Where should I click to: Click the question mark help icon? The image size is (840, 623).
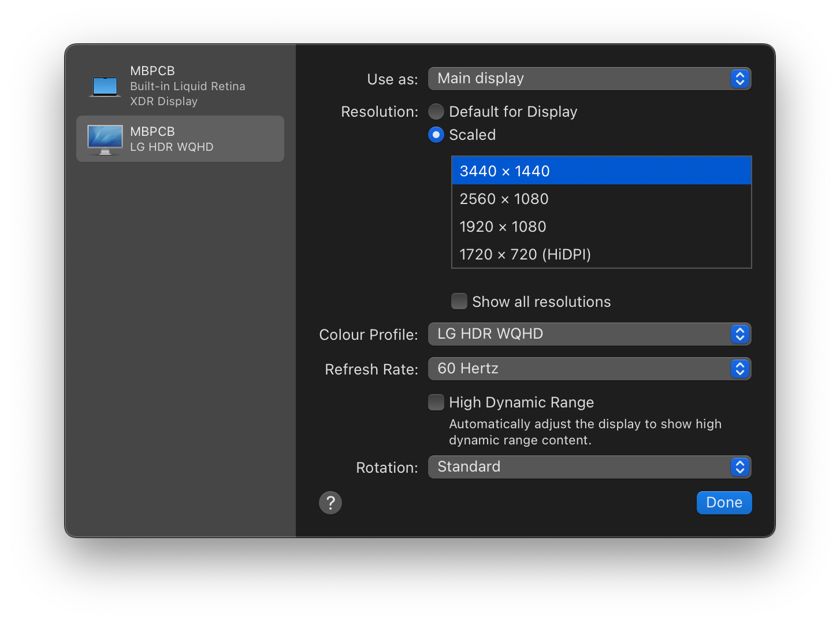330,503
